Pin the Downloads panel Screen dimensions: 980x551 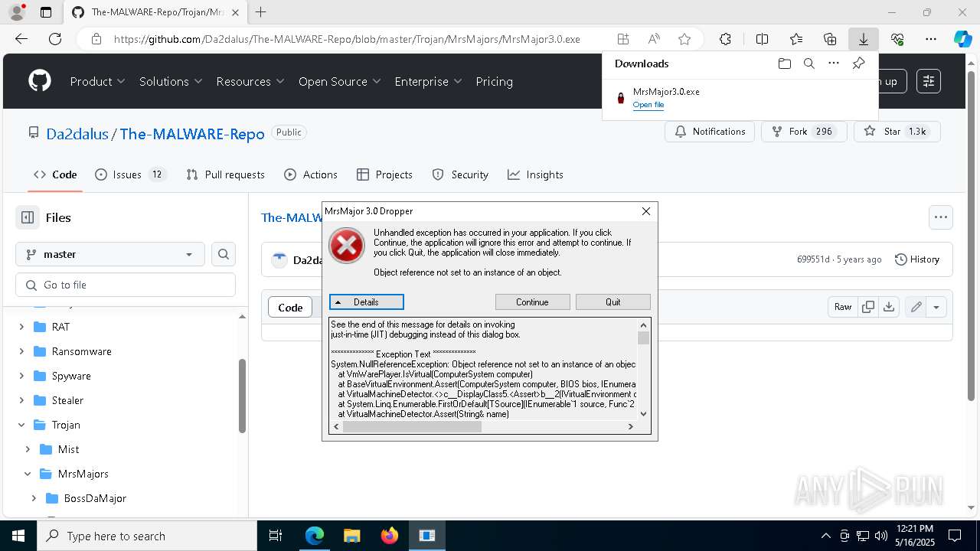[858, 64]
